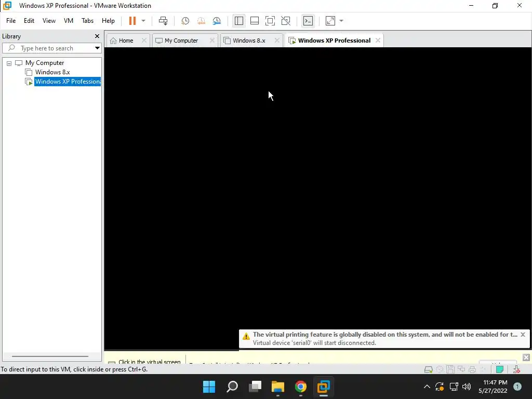Click the CD/DVD status icon
This screenshot has height=399, width=532.
tap(440, 369)
